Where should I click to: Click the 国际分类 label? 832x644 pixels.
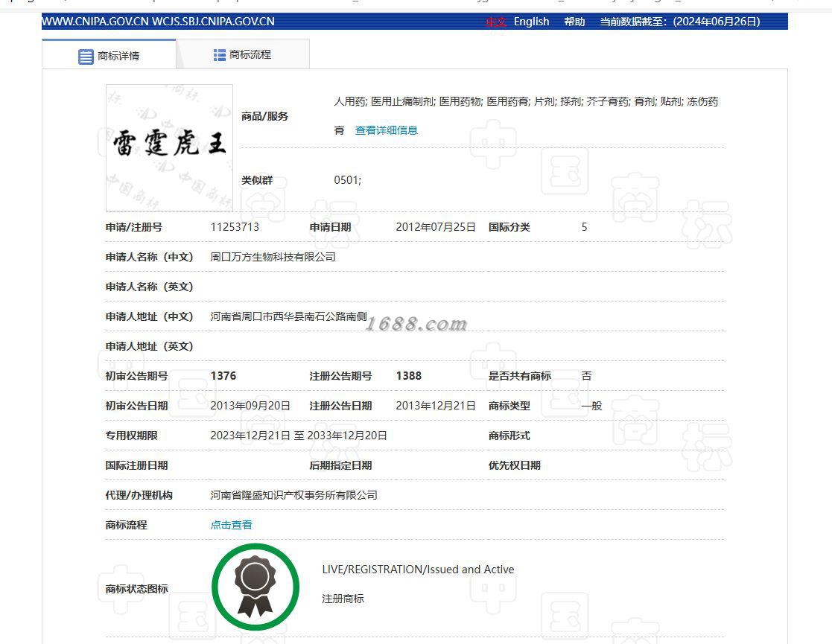click(x=509, y=227)
